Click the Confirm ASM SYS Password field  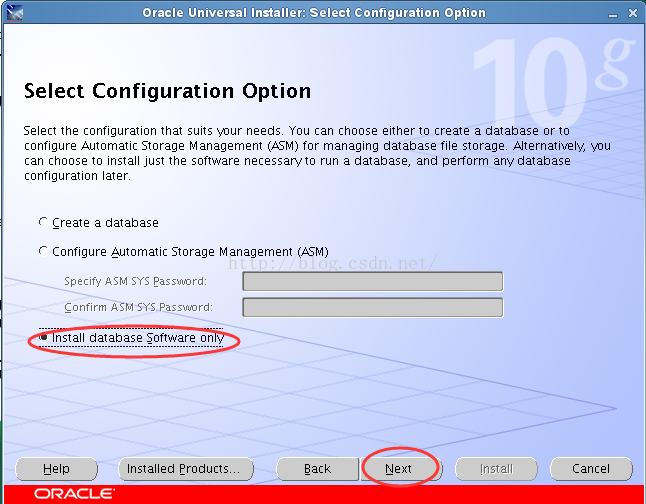click(x=372, y=307)
